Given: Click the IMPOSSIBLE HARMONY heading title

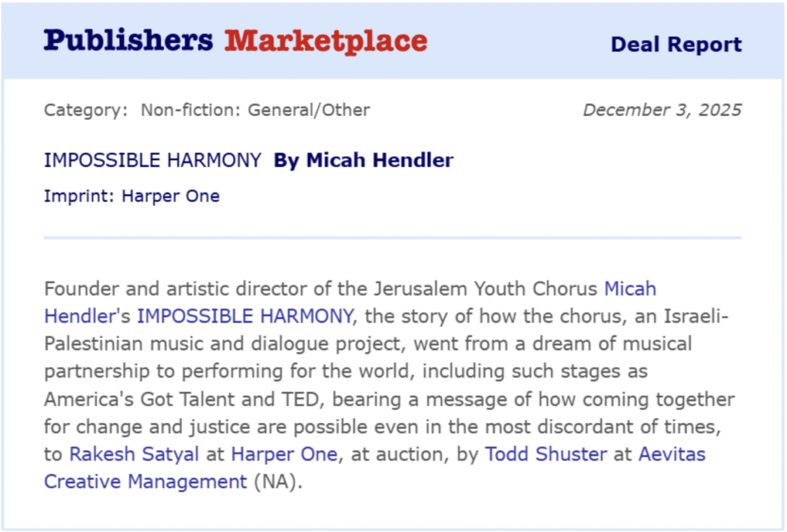Looking at the screenshot, I should [152, 161].
